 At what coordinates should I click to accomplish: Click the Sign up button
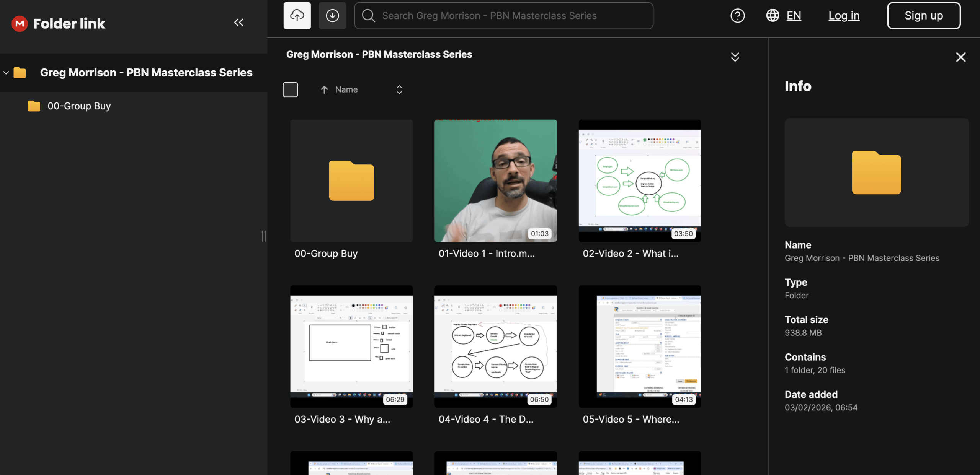point(923,16)
